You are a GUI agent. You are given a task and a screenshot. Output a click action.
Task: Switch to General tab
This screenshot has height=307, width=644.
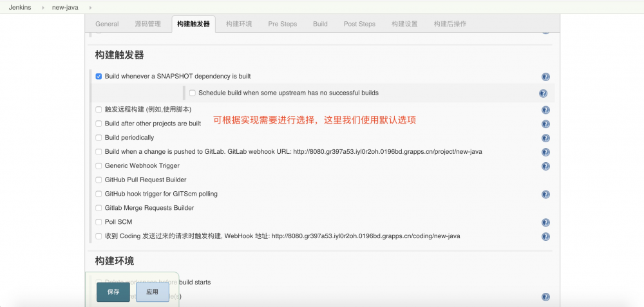pos(107,24)
